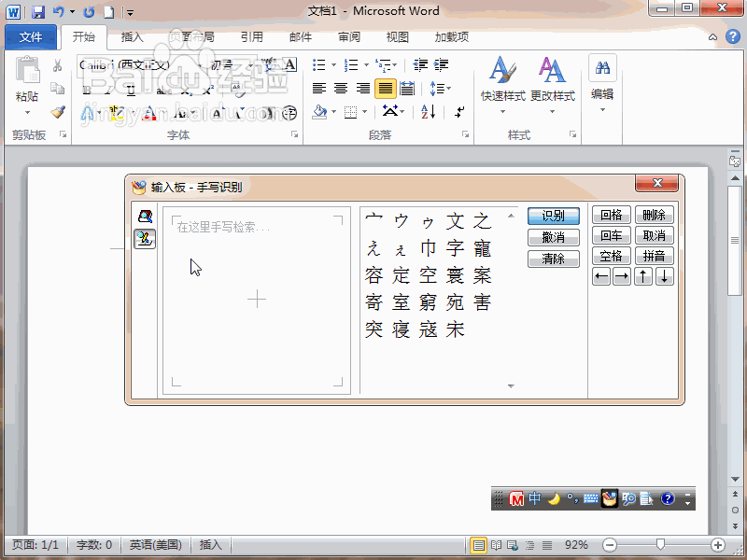Click the Redo icon in title bar

point(89,11)
